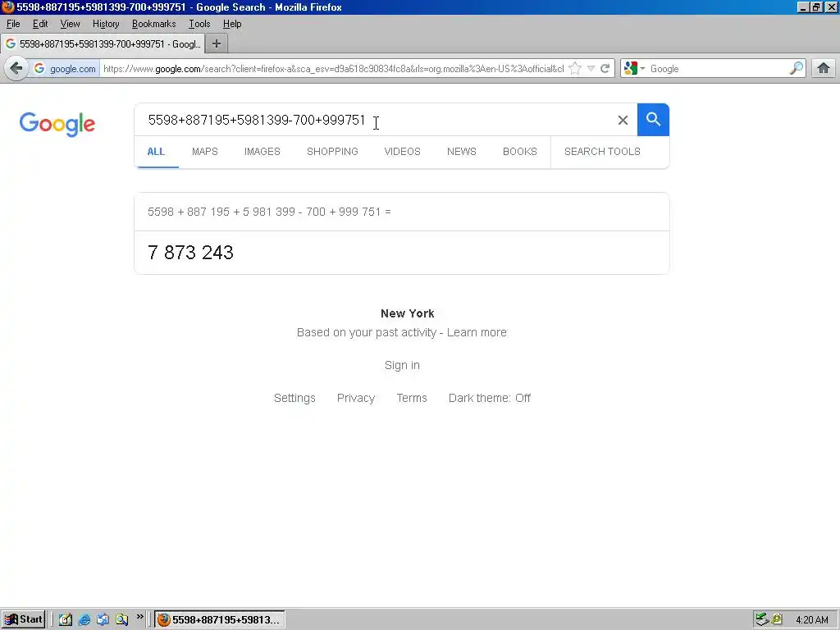The image size is (840, 630).
Task: Open the Privacy footer link
Action: tap(356, 398)
